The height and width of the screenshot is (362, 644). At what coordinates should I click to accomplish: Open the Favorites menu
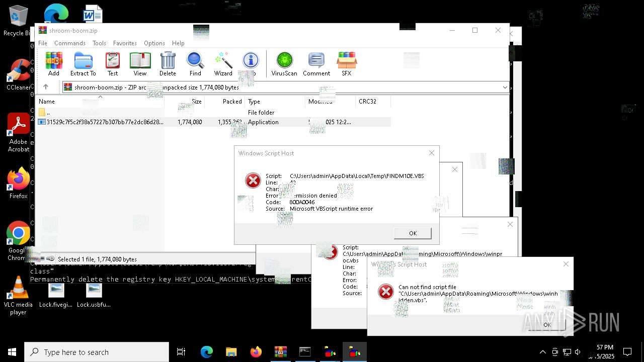click(125, 43)
